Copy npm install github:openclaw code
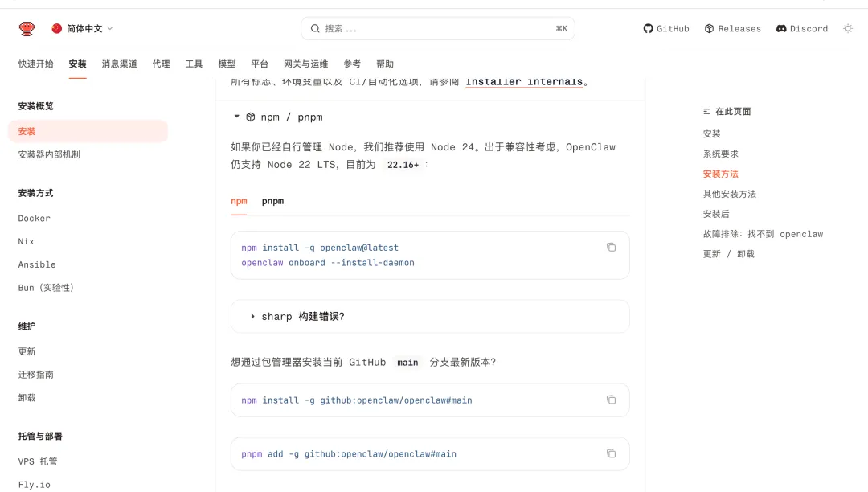This screenshot has width=868, height=492. [611, 400]
